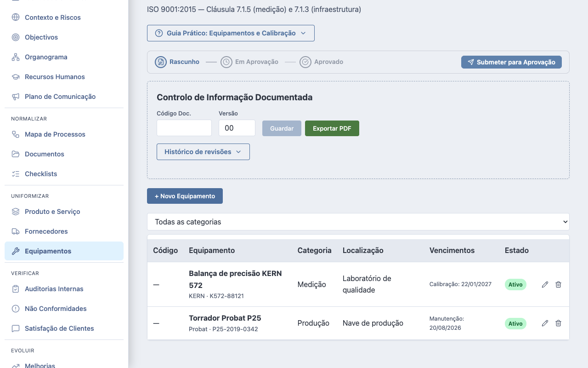Viewport: 588px width, 368px height.
Task: Click the graduation cap icon beside Recursos Humanos
Action: click(x=16, y=77)
